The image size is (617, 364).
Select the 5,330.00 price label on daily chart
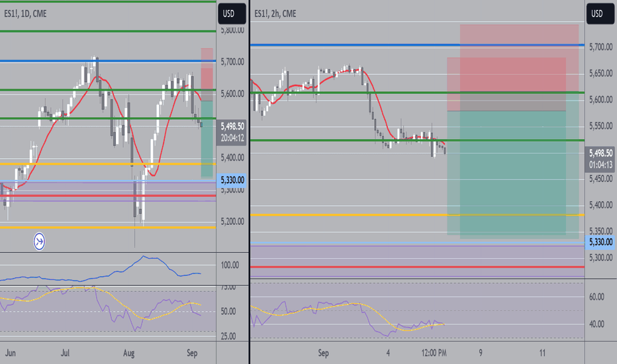coord(232,180)
